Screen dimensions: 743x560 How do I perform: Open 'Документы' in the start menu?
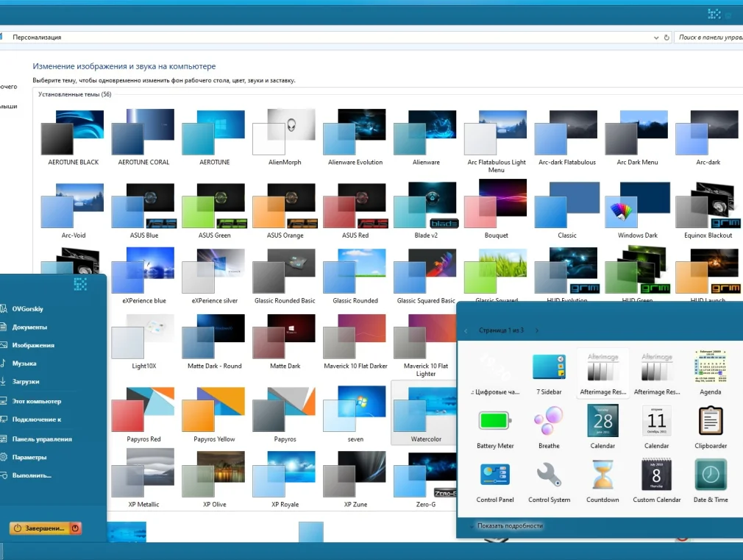[x=29, y=327]
